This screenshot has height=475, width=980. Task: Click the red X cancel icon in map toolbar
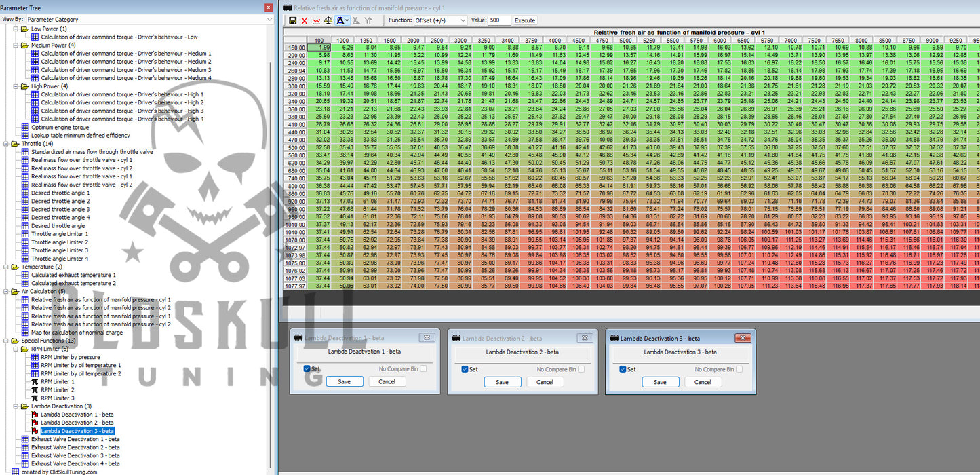coord(304,20)
